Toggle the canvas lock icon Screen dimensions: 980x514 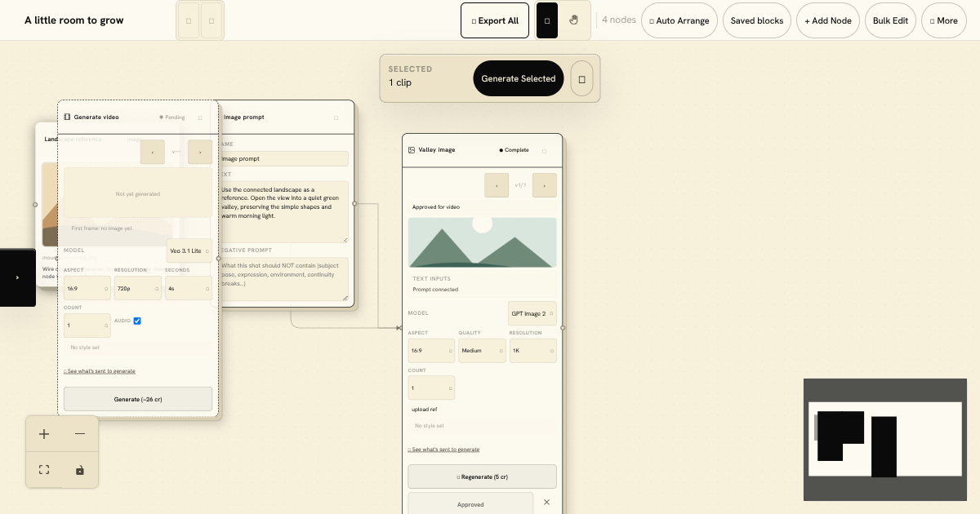point(80,470)
